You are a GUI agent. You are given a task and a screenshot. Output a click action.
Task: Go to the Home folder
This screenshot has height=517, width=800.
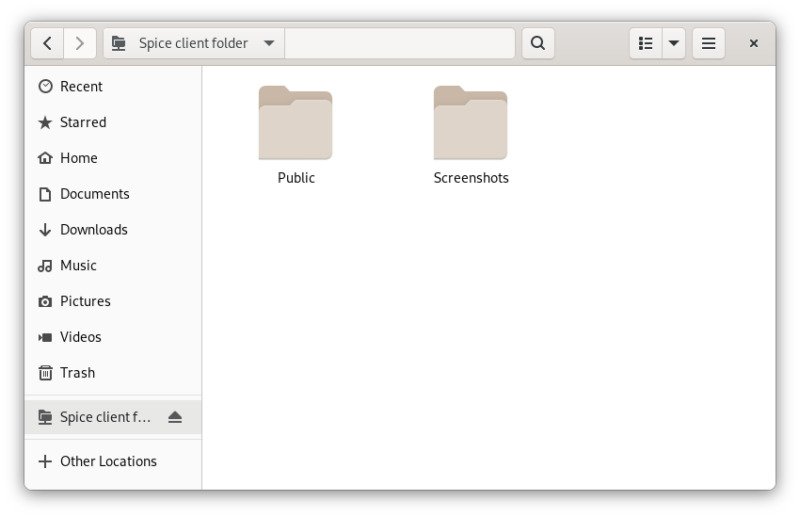point(78,158)
